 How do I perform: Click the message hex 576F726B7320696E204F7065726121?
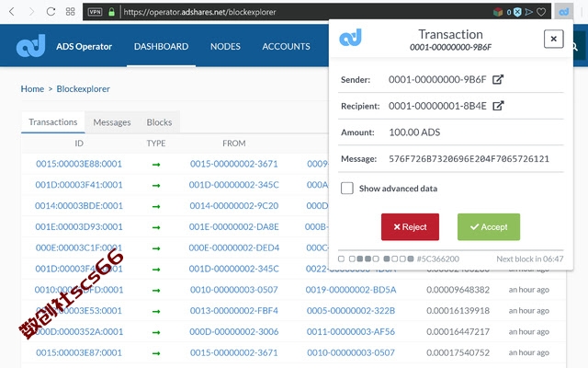click(x=469, y=159)
